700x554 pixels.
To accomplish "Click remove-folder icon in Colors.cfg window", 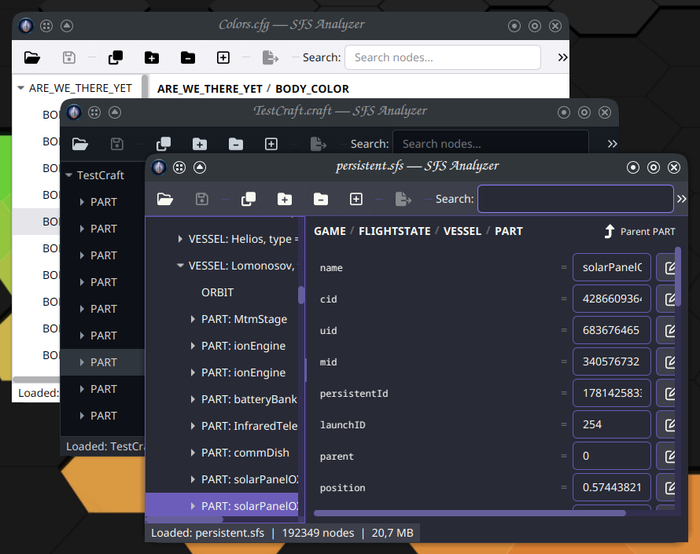I will 188,58.
